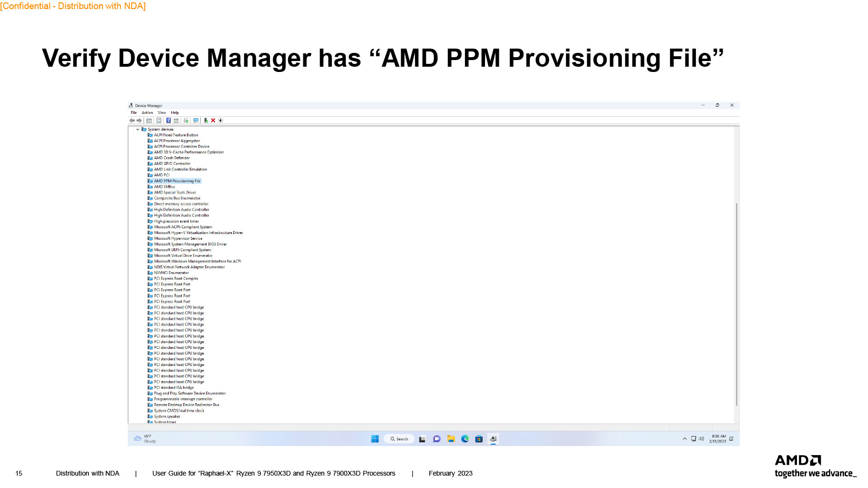Select NDIS Virtual Network Adapter Enumerator
Viewport: 868px width, 488px height.
pos(189,267)
